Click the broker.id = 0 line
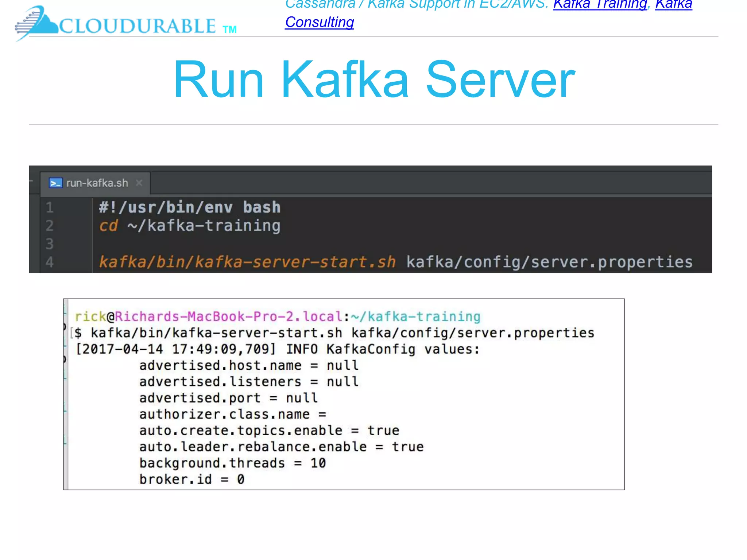Image resolution: width=747 pixels, height=560 pixels. tap(192, 479)
